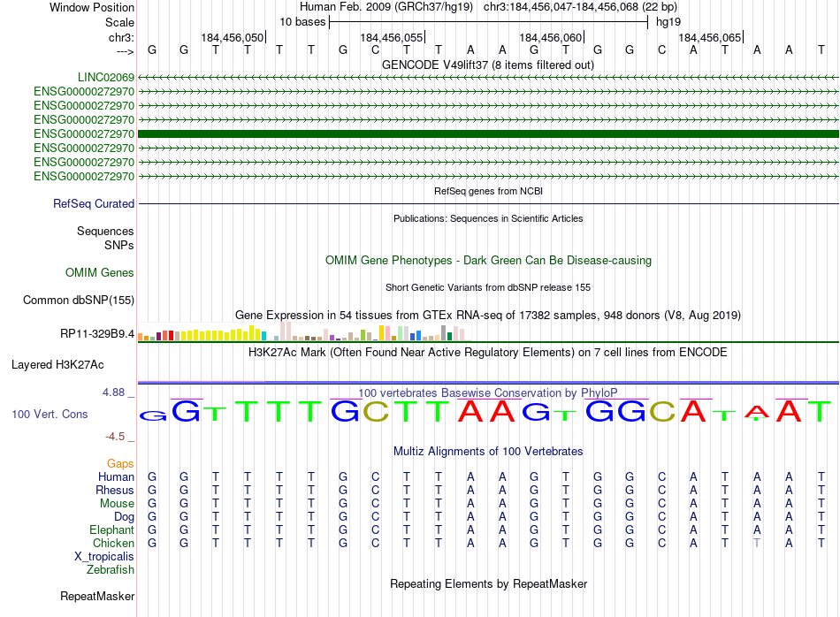Select the Rhesus species row label
The width and height of the screenshot is (840, 617).
(x=115, y=491)
